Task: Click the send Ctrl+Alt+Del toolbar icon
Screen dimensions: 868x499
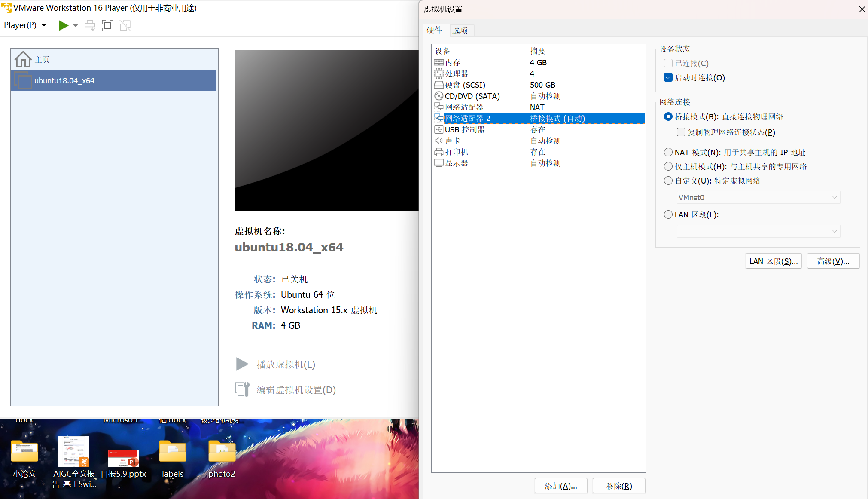Action: click(x=90, y=25)
